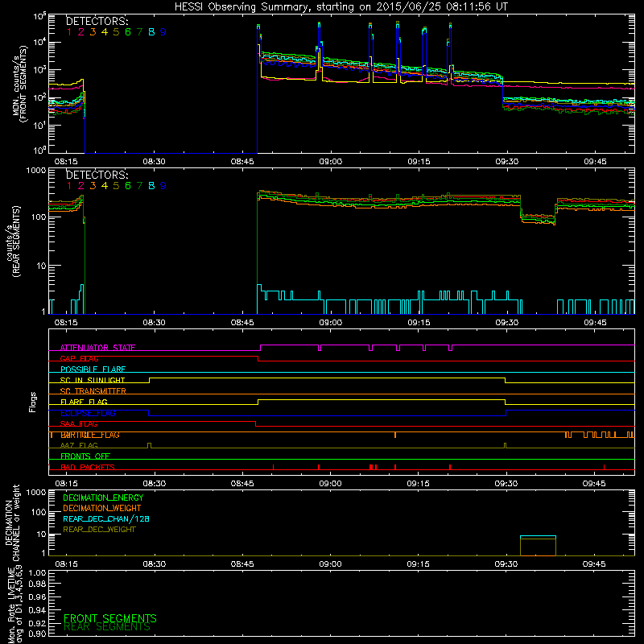Select blue detector 9 legend in front segments plot

pyautogui.click(x=163, y=32)
